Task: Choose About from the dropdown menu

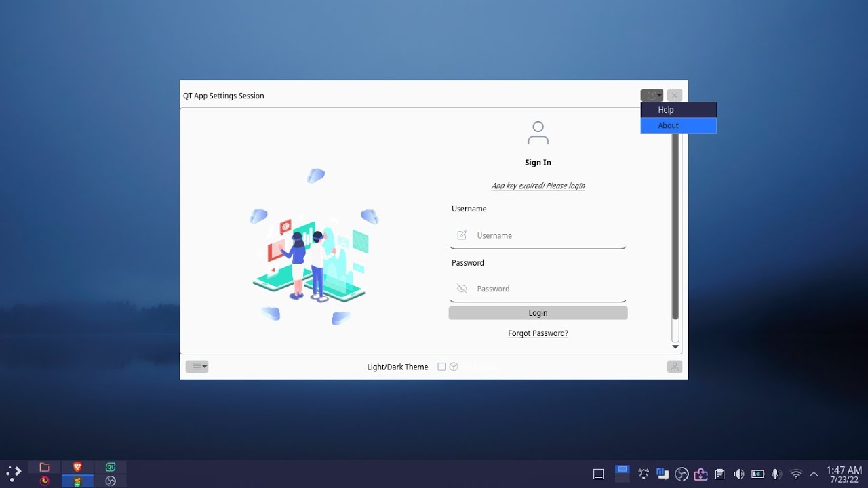Action: (678, 125)
